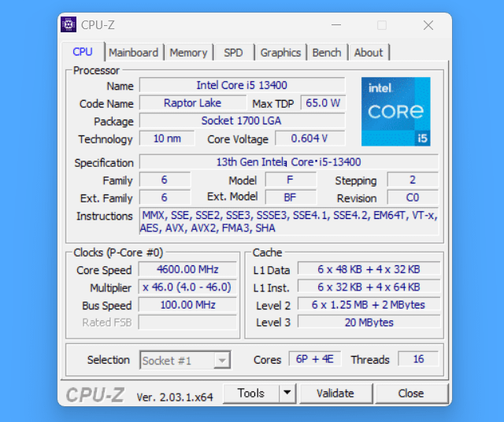Viewport: 504px width, 422px height.
Task: Click the empty Rated FSB field
Action: [188, 322]
